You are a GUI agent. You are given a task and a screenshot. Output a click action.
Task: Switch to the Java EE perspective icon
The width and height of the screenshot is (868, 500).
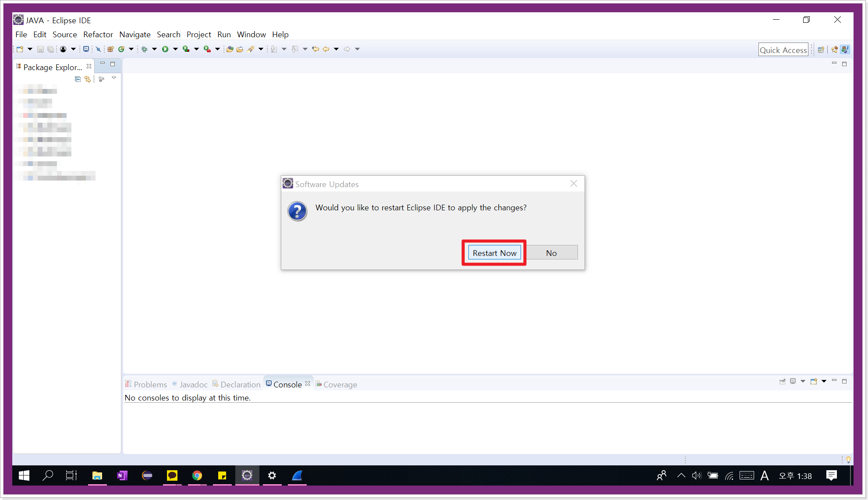click(x=834, y=50)
